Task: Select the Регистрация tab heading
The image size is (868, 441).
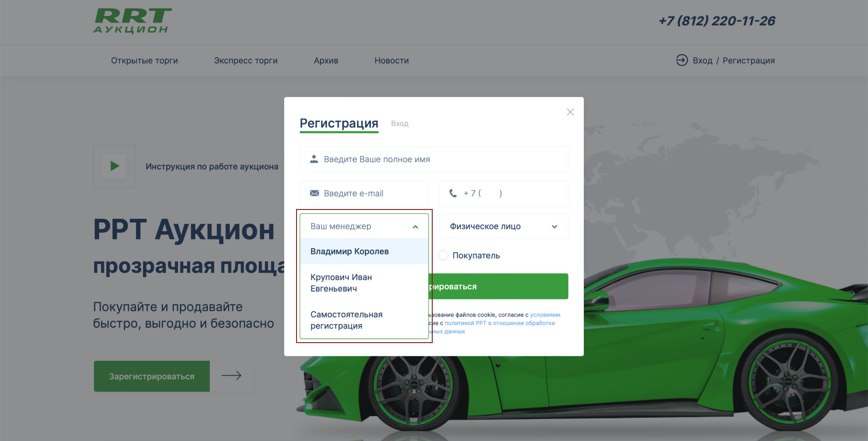Action: 339,123
